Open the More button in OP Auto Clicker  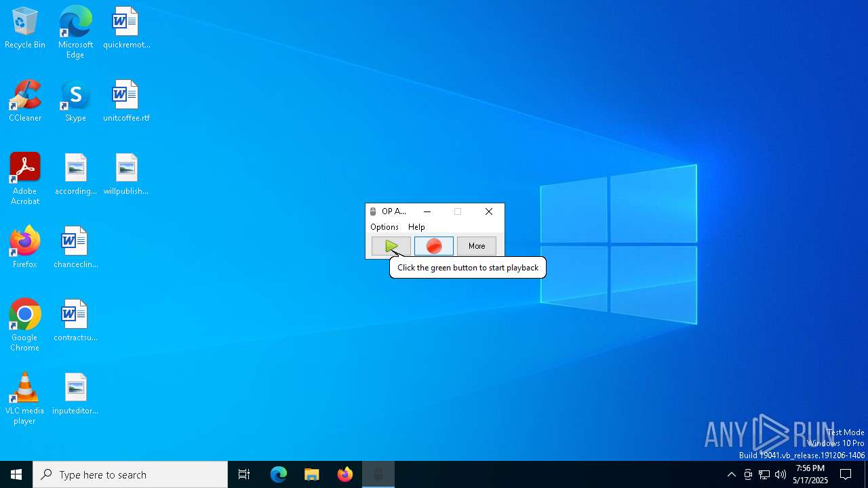(477, 246)
